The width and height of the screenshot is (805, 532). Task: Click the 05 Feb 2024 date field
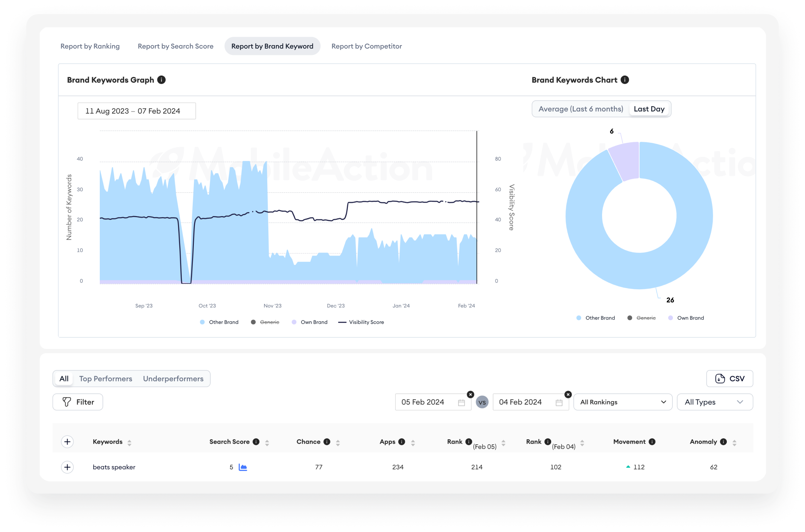(x=433, y=403)
